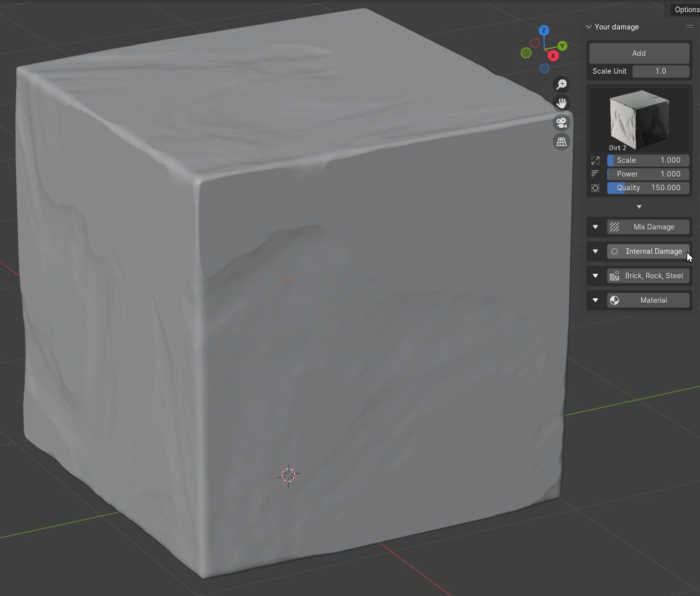
Task: Collapse the Your damage panel
Action: coord(589,27)
